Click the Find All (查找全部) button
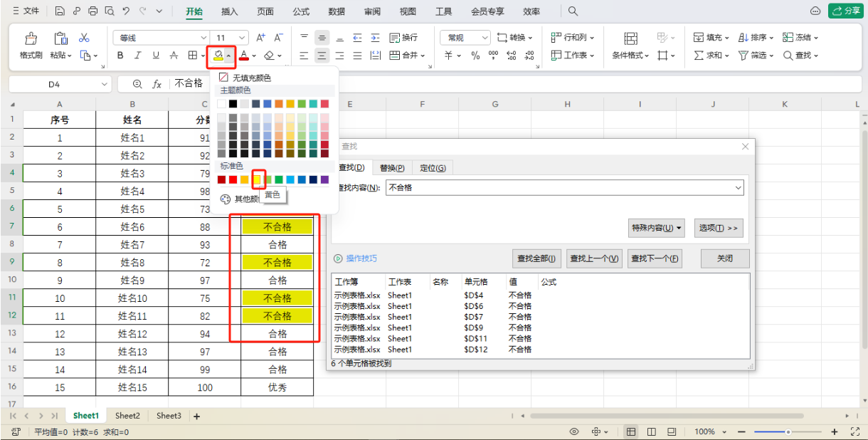 click(x=537, y=258)
